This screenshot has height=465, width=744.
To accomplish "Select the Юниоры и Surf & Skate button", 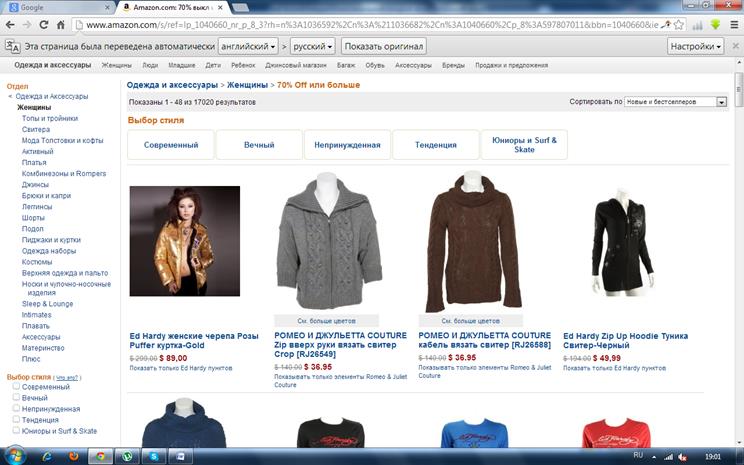I will pyautogui.click(x=524, y=145).
